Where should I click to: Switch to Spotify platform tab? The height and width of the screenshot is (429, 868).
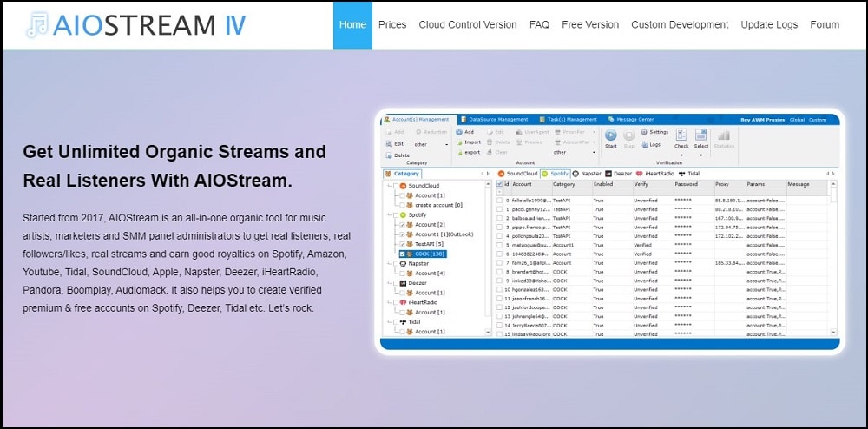point(556,174)
